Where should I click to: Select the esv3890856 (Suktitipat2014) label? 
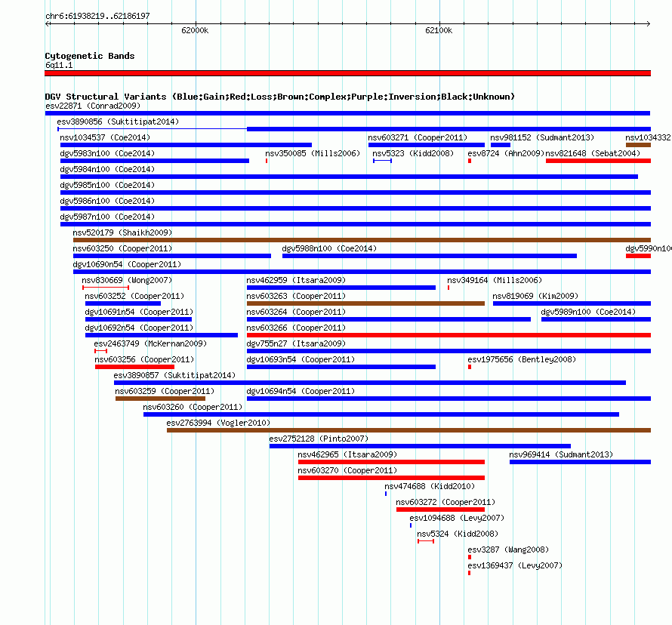point(118,122)
